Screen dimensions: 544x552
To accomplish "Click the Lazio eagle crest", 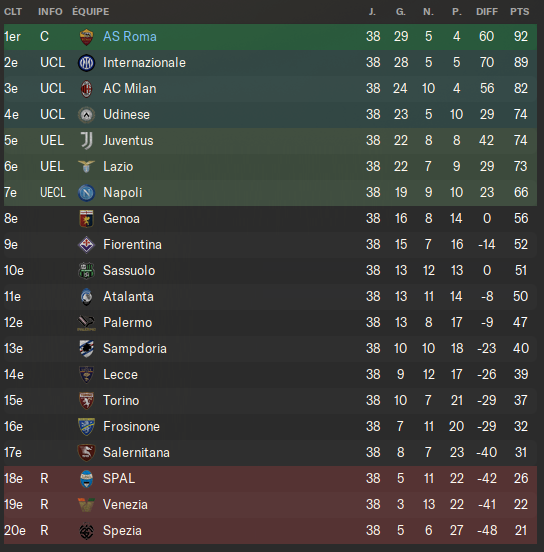I will (86, 167).
